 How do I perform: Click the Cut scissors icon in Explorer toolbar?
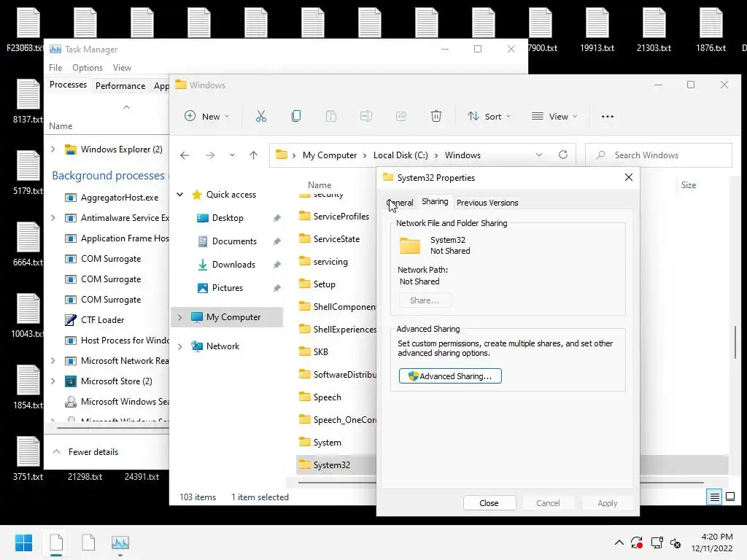pyautogui.click(x=261, y=116)
